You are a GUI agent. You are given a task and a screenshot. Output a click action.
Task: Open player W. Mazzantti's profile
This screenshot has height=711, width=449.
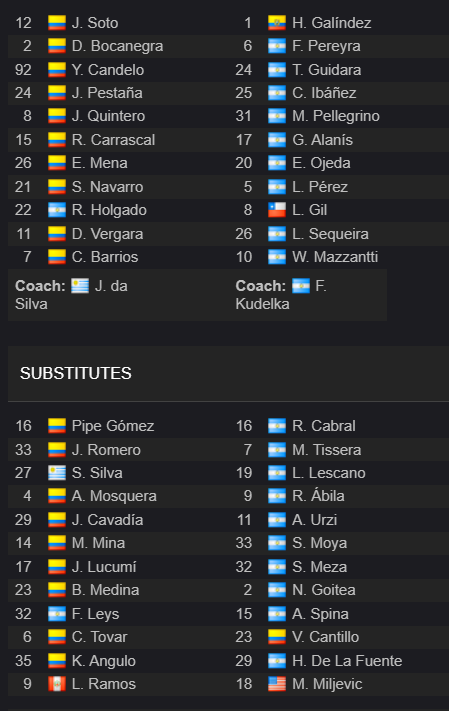(x=335, y=257)
